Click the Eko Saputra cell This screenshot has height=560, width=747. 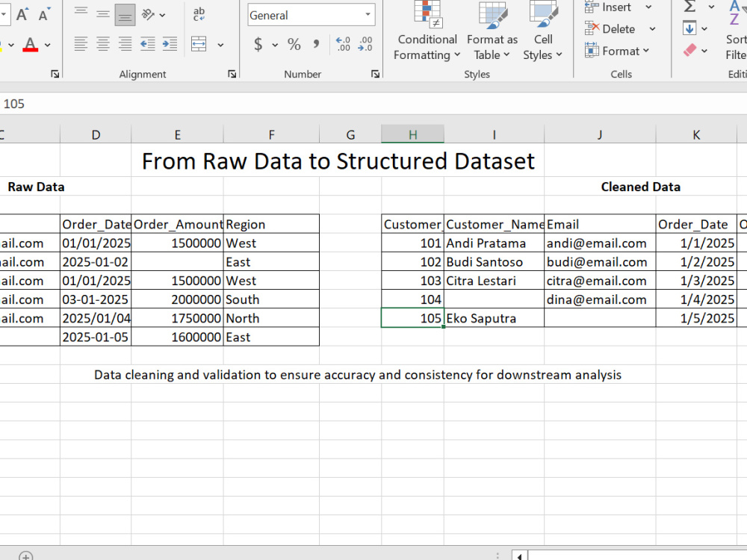click(494, 318)
